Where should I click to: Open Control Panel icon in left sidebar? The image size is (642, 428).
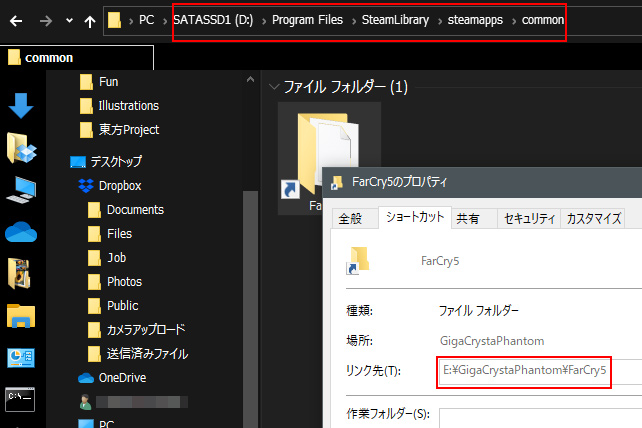click(x=21, y=358)
